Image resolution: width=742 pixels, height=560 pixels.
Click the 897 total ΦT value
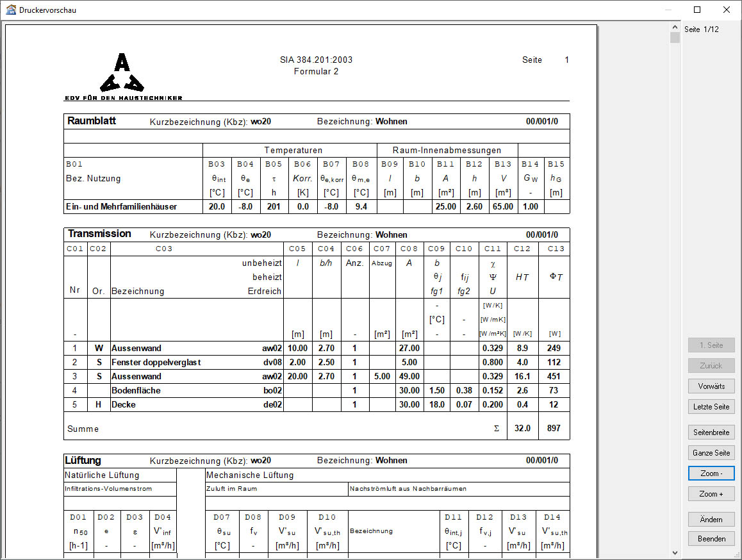pyautogui.click(x=554, y=429)
